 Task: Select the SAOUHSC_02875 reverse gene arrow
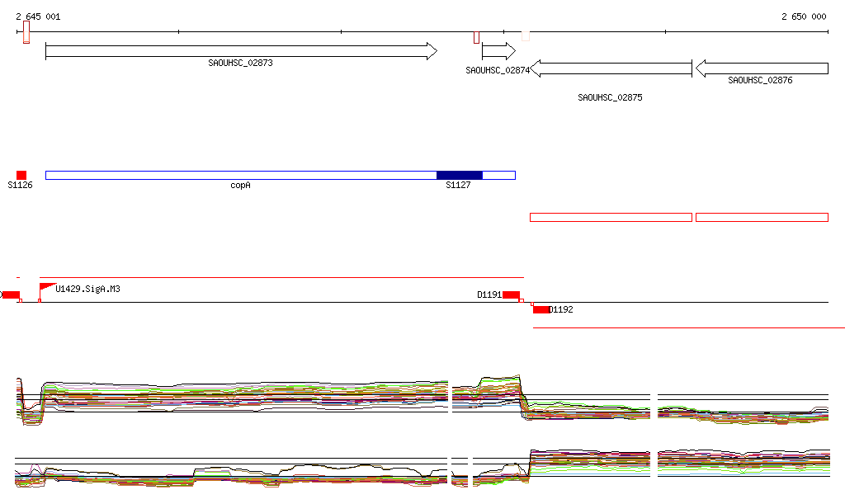611,68
